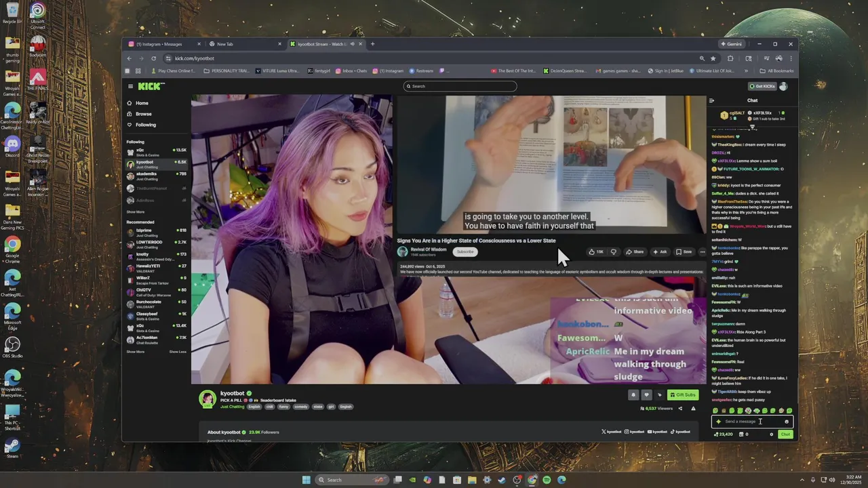
Task: Mute the kyootbot Stream tab audio icon
Action: pyautogui.click(x=352, y=44)
